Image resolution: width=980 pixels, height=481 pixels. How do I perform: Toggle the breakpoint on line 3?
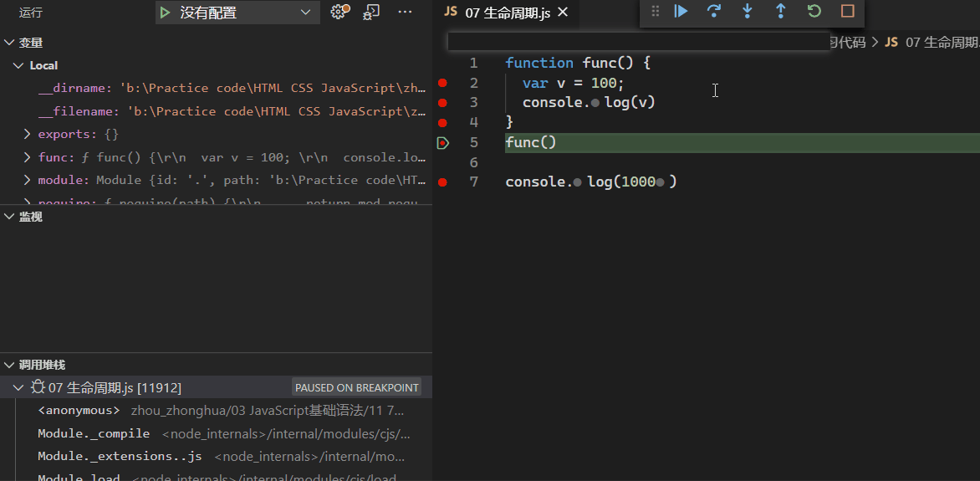(x=442, y=103)
